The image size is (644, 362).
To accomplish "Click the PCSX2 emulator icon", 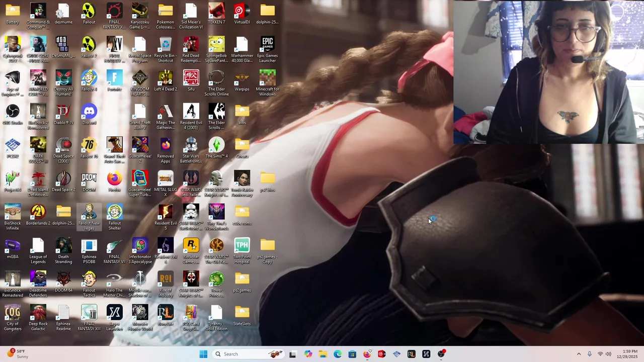I will click(13, 148).
